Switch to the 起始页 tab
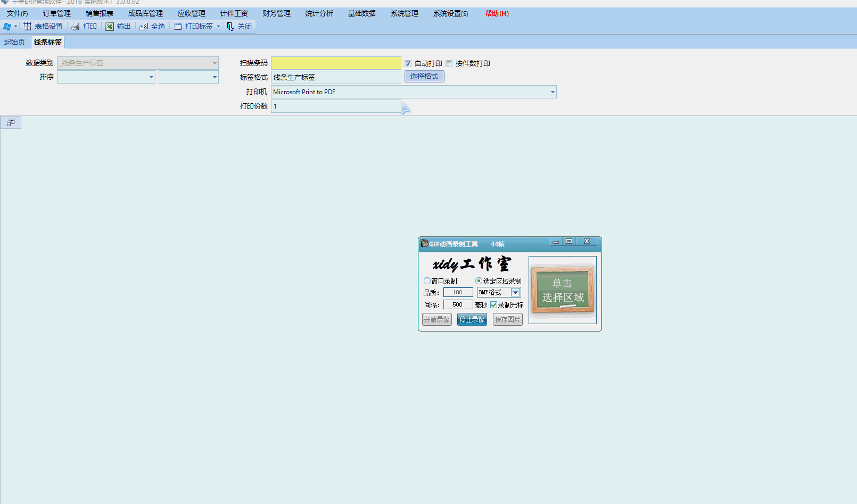 [x=14, y=42]
